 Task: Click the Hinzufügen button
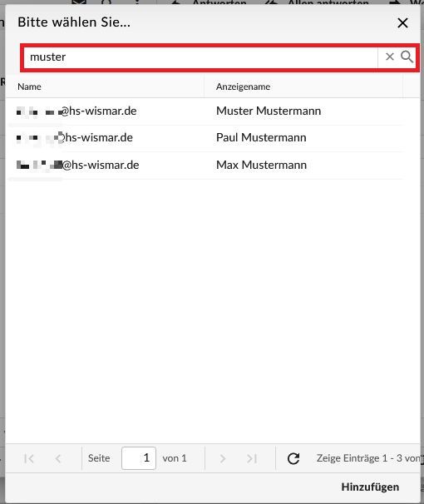(370, 487)
